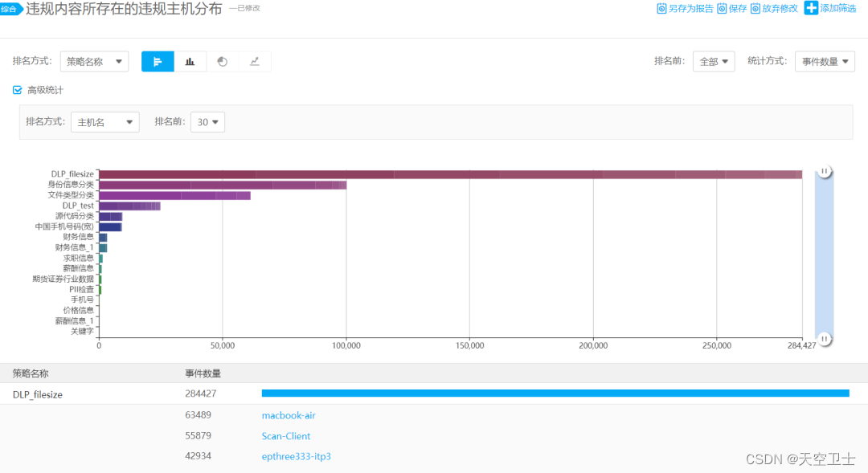Click the chart vertical zoom scrollbar
The width and height of the screenshot is (868, 473).
[x=825, y=255]
